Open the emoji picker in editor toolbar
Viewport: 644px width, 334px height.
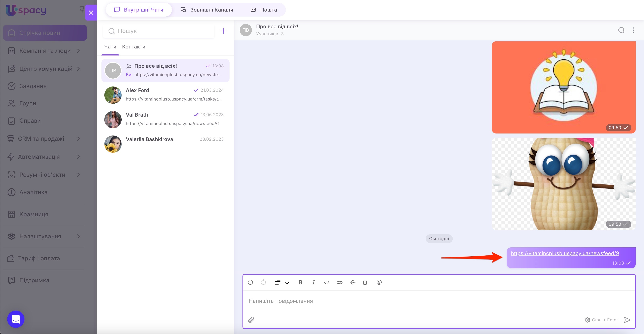[x=379, y=282]
